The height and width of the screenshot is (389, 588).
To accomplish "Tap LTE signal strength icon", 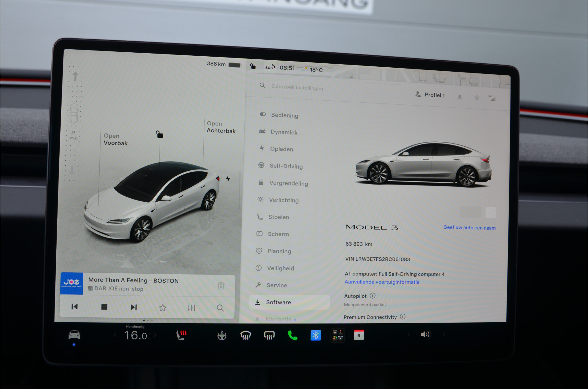I will click(x=492, y=98).
